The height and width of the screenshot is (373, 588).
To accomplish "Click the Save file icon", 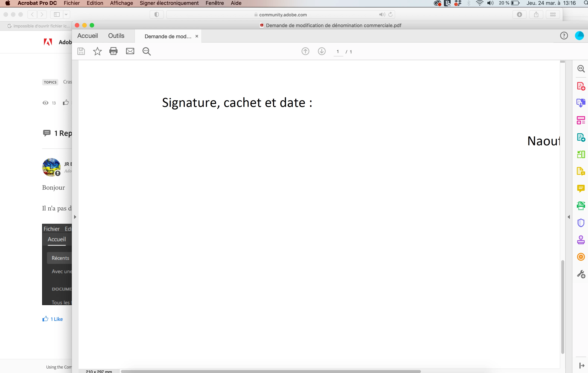I will [81, 51].
